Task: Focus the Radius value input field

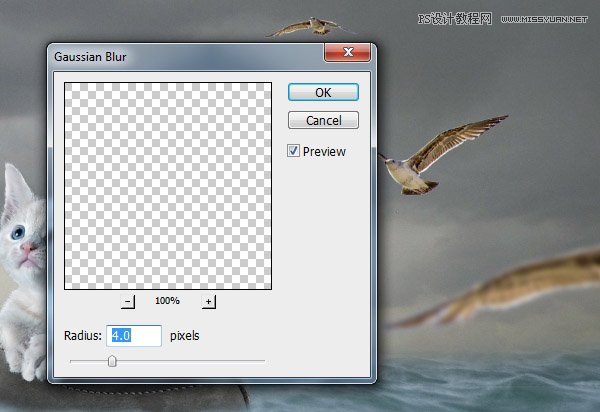Action: coord(133,336)
